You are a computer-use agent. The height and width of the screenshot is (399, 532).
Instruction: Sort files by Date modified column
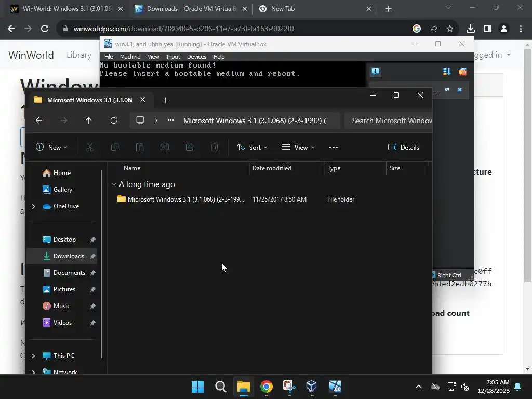point(272,168)
